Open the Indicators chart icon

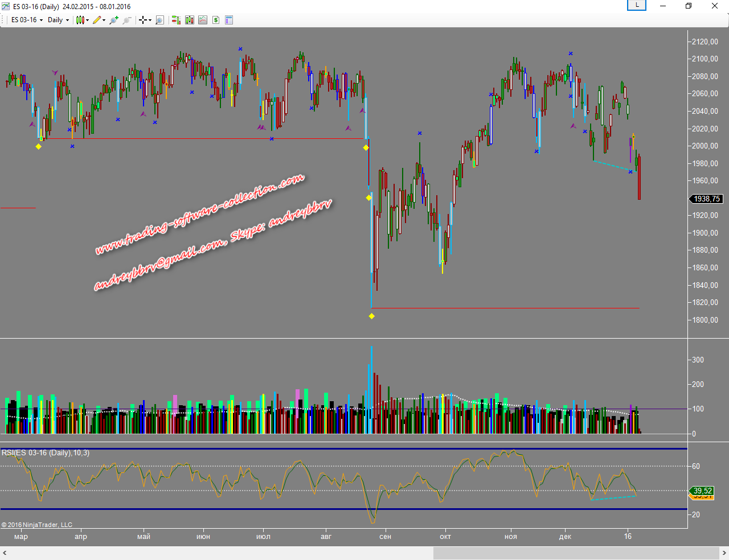click(203, 20)
